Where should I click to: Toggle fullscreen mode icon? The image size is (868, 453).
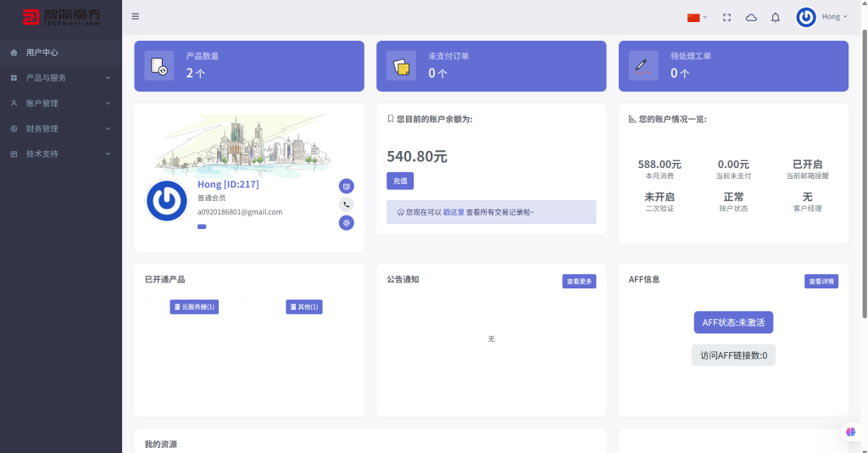coord(726,18)
